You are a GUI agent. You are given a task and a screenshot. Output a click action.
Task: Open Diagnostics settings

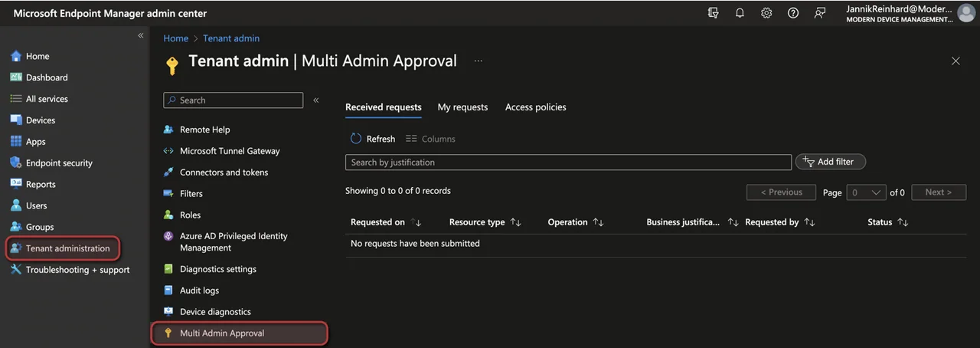click(x=218, y=269)
